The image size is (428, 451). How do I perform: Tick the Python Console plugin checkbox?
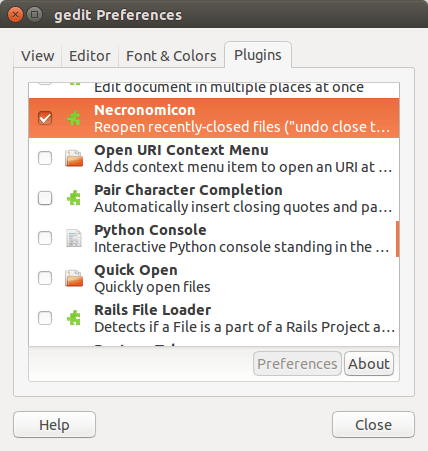pyautogui.click(x=45, y=238)
